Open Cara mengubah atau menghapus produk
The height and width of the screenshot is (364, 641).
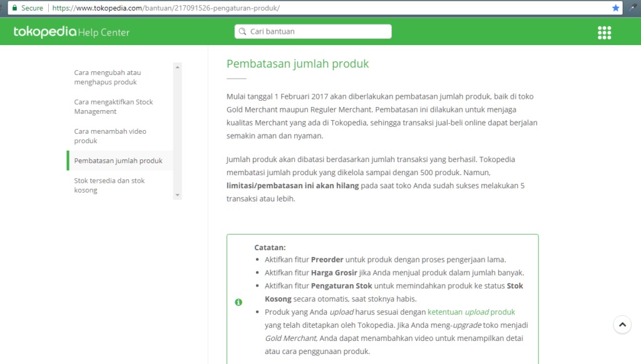pos(108,77)
